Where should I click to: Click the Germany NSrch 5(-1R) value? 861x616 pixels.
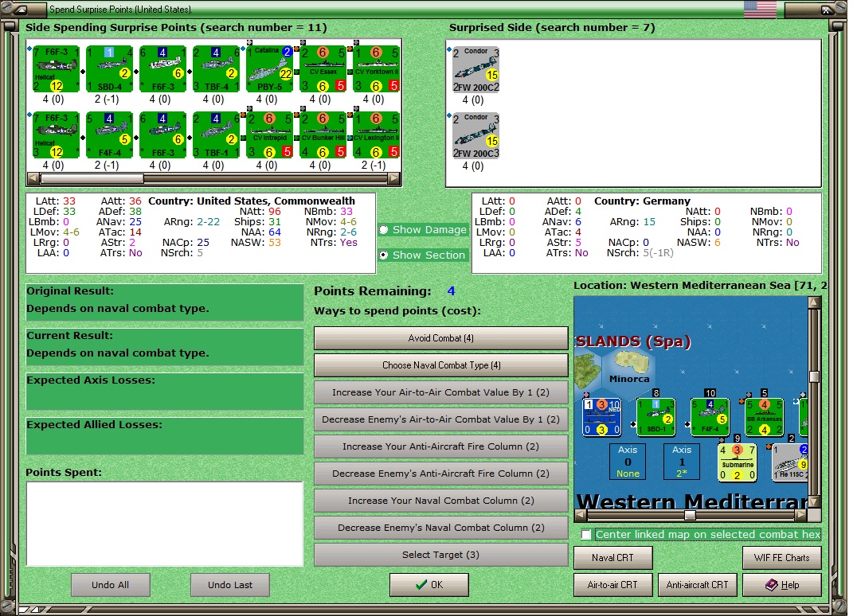click(658, 253)
